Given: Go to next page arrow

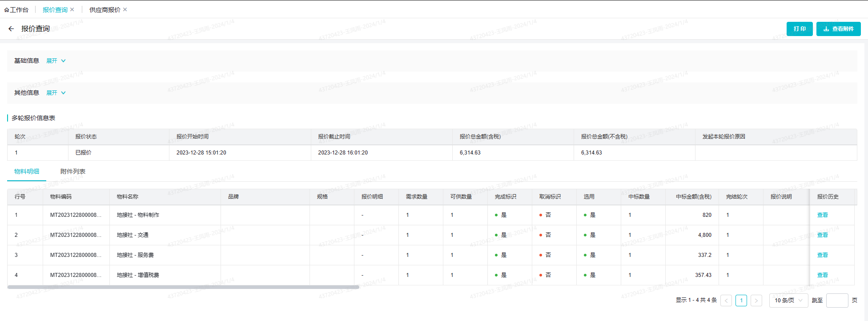Looking at the screenshot, I should (756, 301).
